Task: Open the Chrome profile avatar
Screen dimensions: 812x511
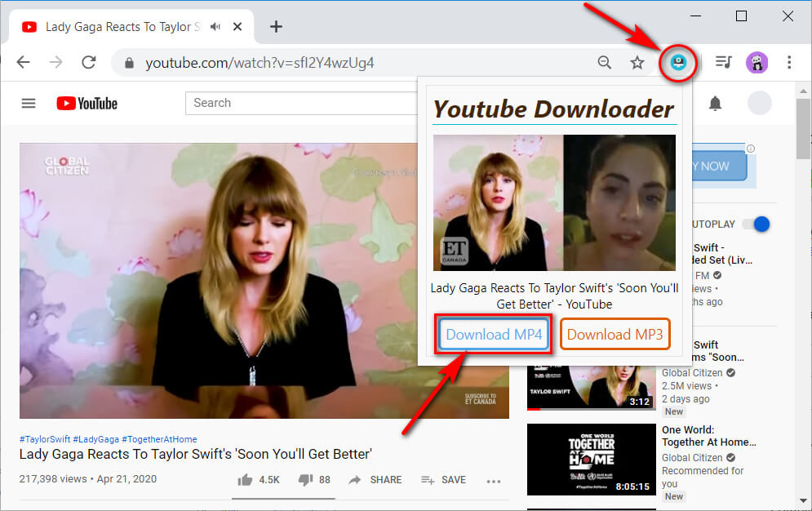Action: tap(757, 63)
